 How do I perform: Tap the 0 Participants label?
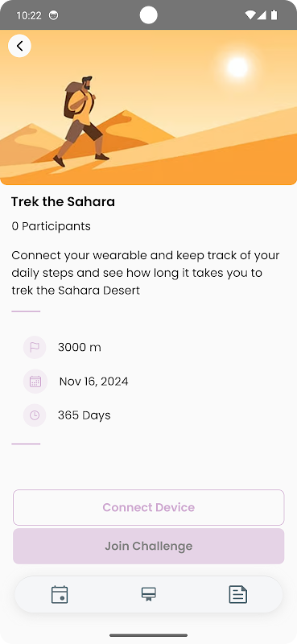[x=51, y=226]
